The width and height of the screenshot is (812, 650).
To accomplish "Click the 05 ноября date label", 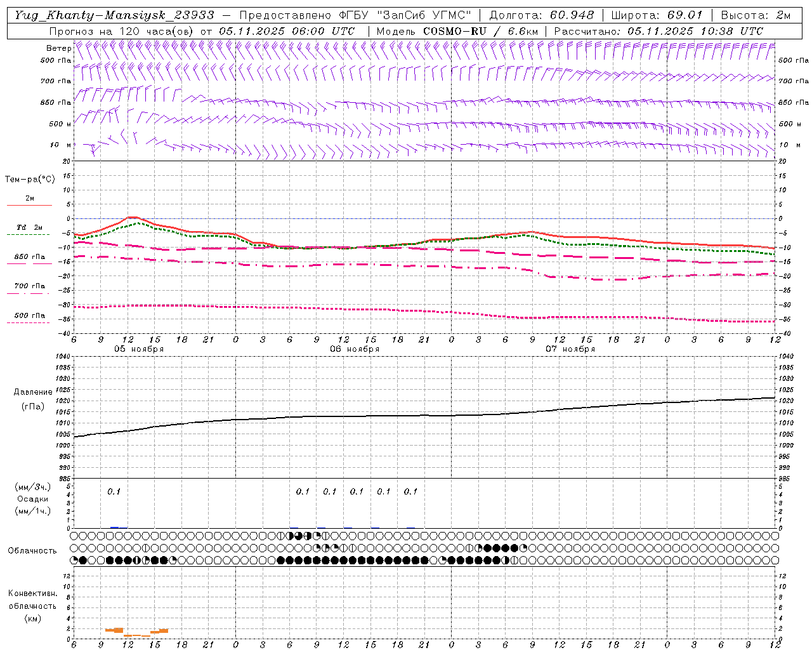I will [x=139, y=349].
